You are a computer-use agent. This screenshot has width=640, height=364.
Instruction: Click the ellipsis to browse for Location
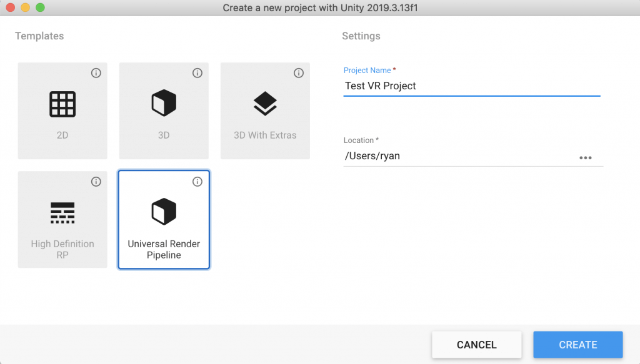point(586,158)
